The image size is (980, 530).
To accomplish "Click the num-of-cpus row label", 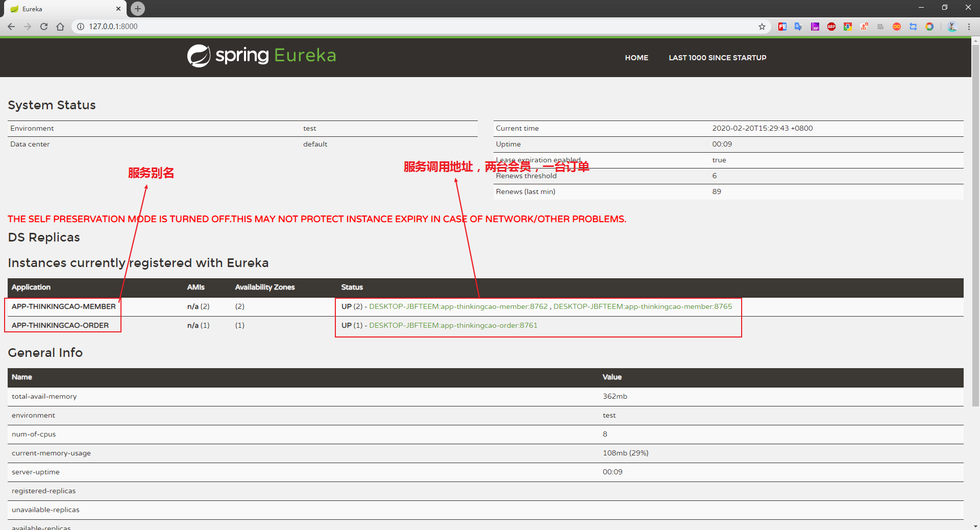I will click(34, 434).
